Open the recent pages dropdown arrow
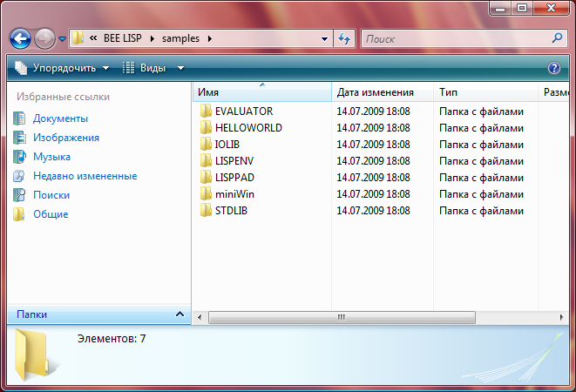The height and width of the screenshot is (392, 576). pos(62,39)
